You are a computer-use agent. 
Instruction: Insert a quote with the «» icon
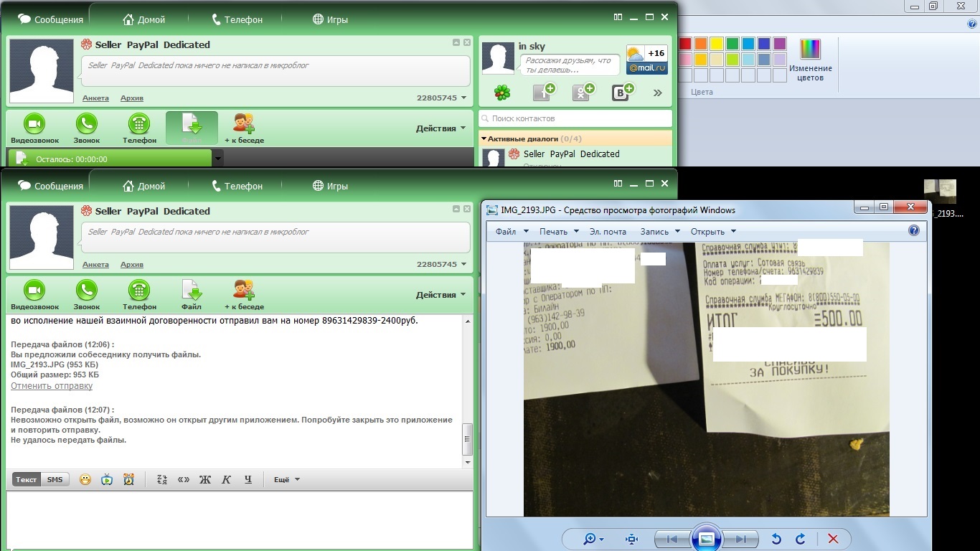[184, 479]
